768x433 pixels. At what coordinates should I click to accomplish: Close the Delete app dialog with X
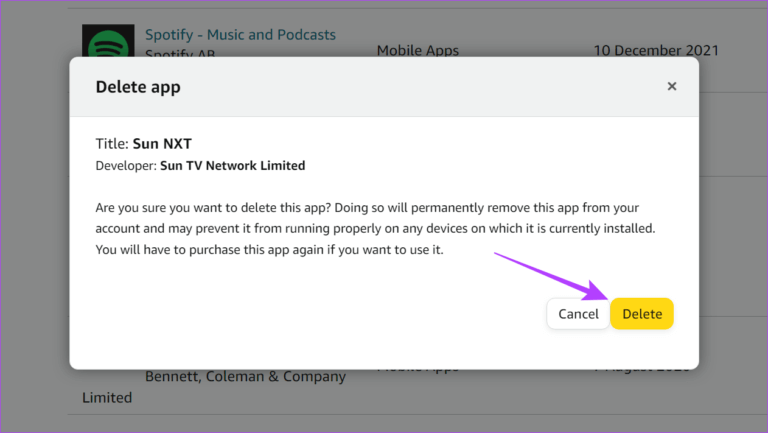672,86
